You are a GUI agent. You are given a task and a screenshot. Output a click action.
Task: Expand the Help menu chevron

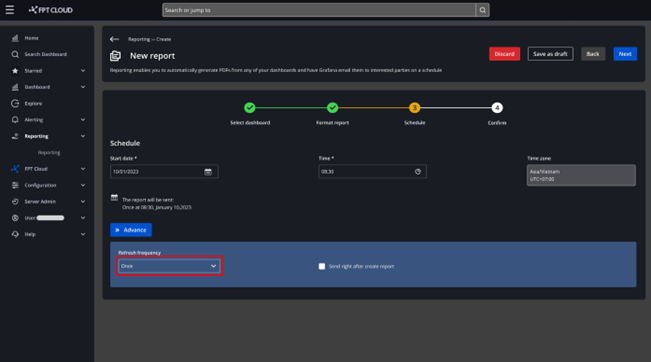click(x=83, y=234)
